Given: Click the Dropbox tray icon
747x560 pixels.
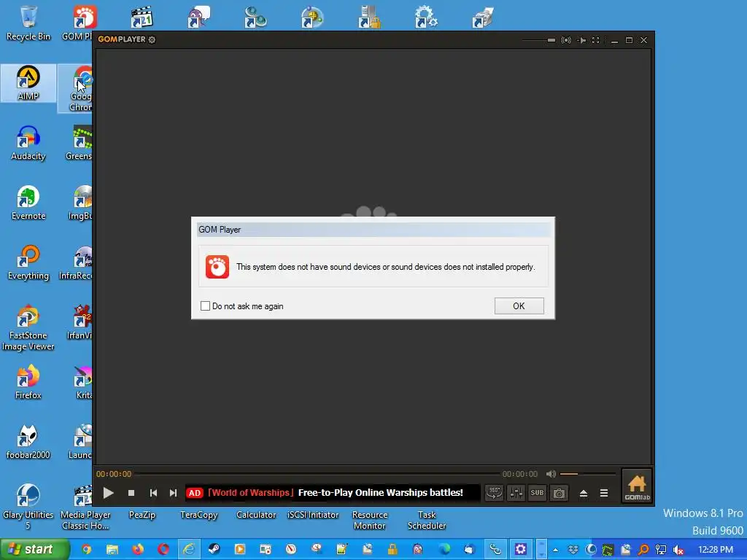Looking at the screenshot, I should click(573, 550).
